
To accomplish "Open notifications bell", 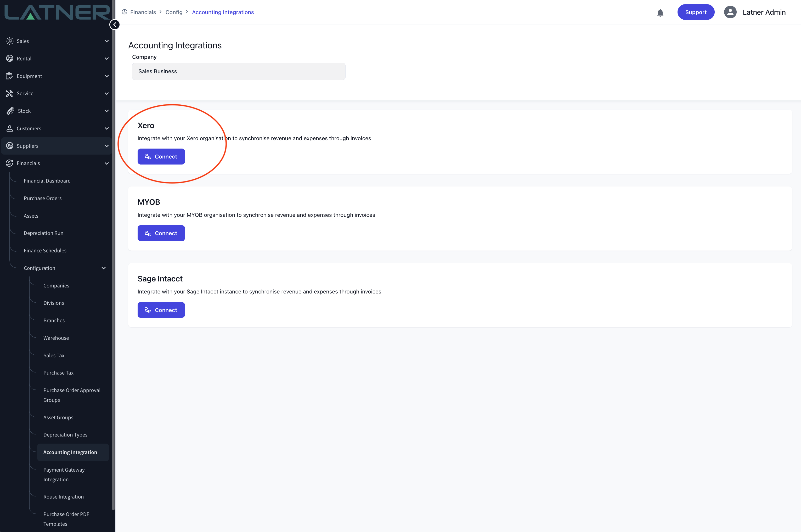I will click(x=660, y=13).
